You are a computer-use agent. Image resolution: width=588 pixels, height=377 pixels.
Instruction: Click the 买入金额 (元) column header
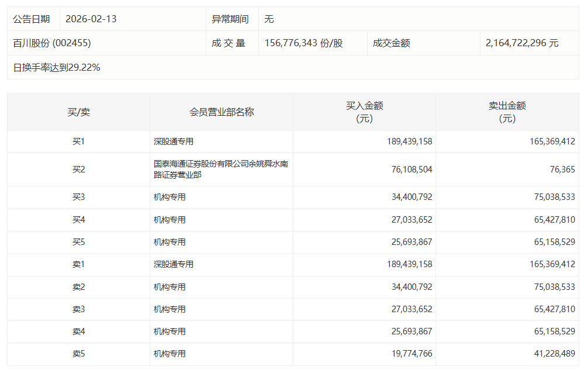pyautogui.click(x=364, y=112)
